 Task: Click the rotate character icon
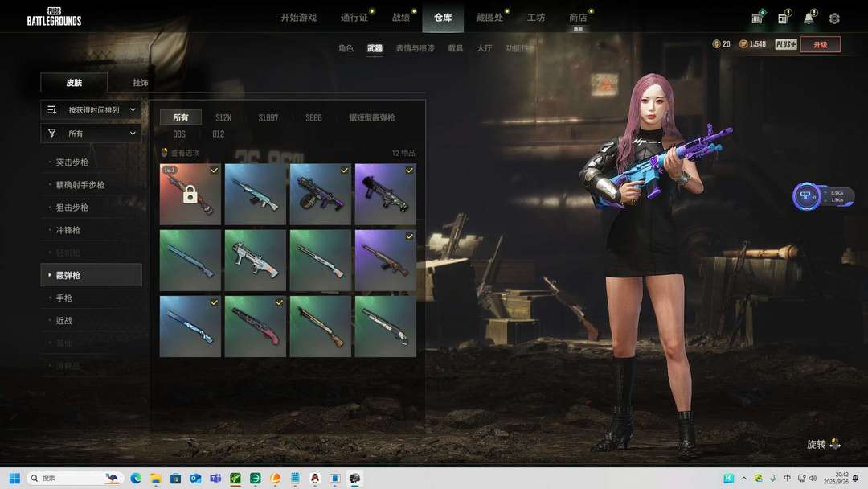point(835,444)
